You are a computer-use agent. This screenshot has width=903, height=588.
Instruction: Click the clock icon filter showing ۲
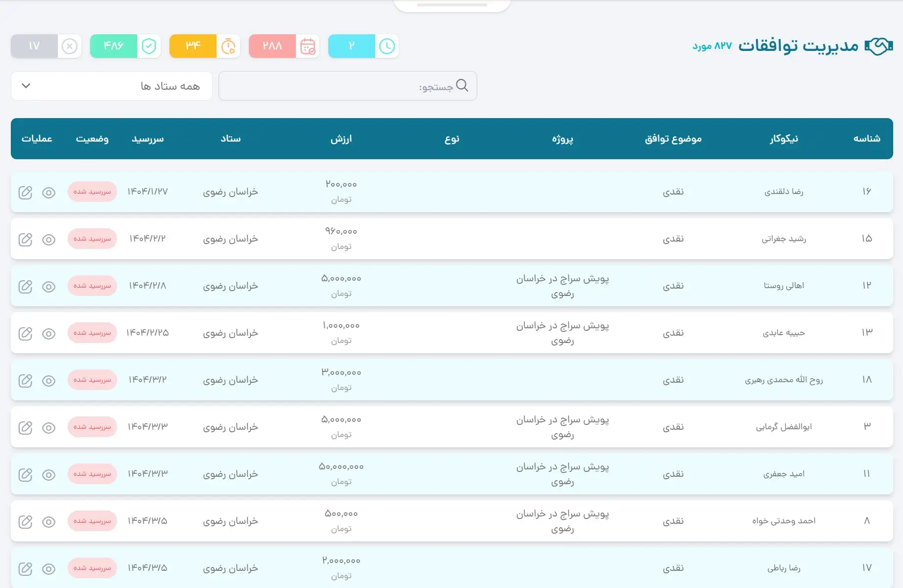tap(387, 46)
